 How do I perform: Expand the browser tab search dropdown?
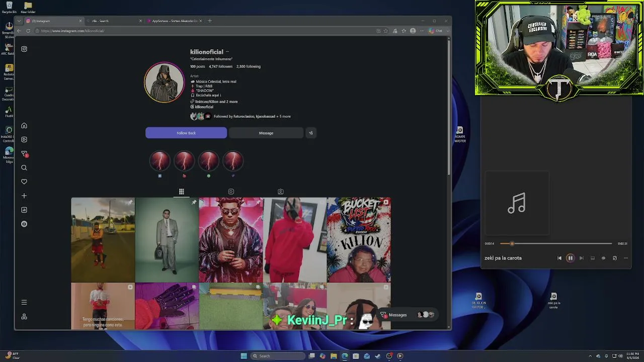tap(19, 21)
